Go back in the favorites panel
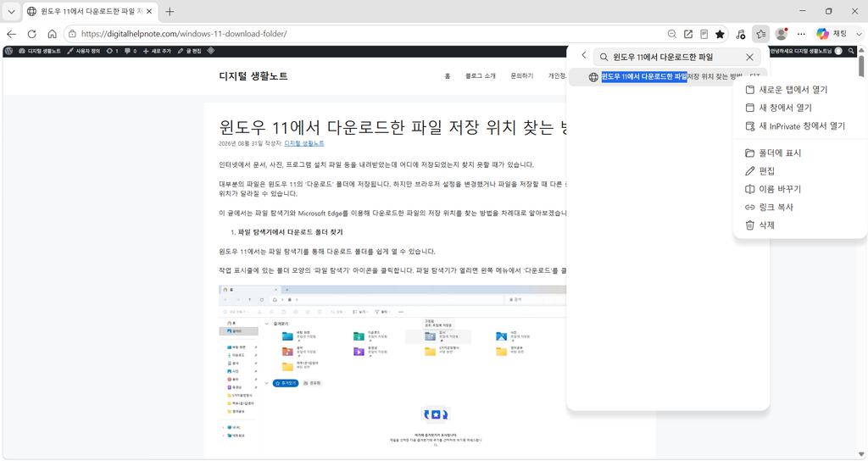Image resolution: width=868 pixels, height=461 pixels. [583, 55]
